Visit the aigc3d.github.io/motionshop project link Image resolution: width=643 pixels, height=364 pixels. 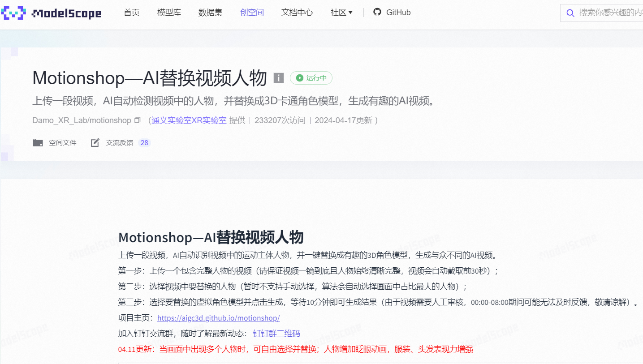point(218,318)
